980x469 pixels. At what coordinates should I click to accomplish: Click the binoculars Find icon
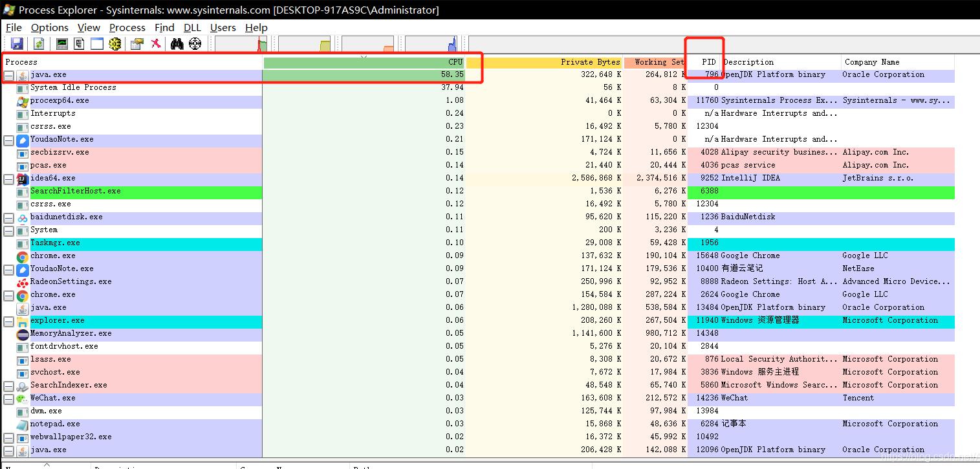click(x=177, y=44)
